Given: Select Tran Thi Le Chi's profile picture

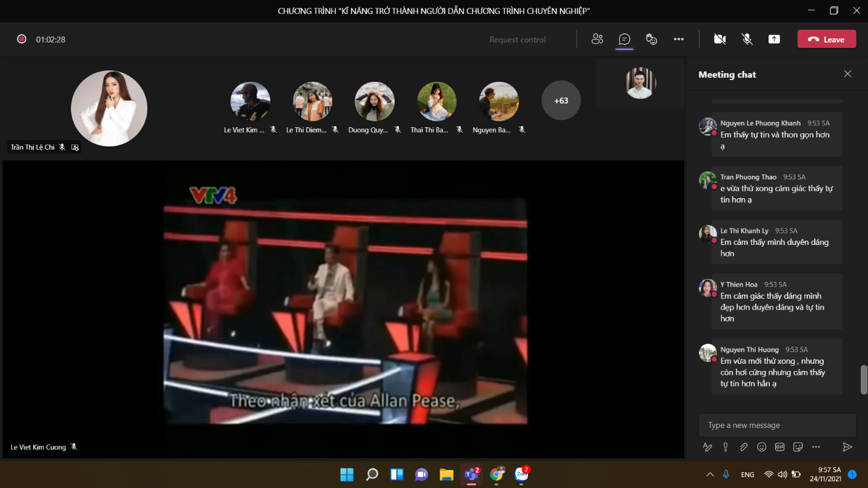Looking at the screenshot, I should tap(109, 109).
